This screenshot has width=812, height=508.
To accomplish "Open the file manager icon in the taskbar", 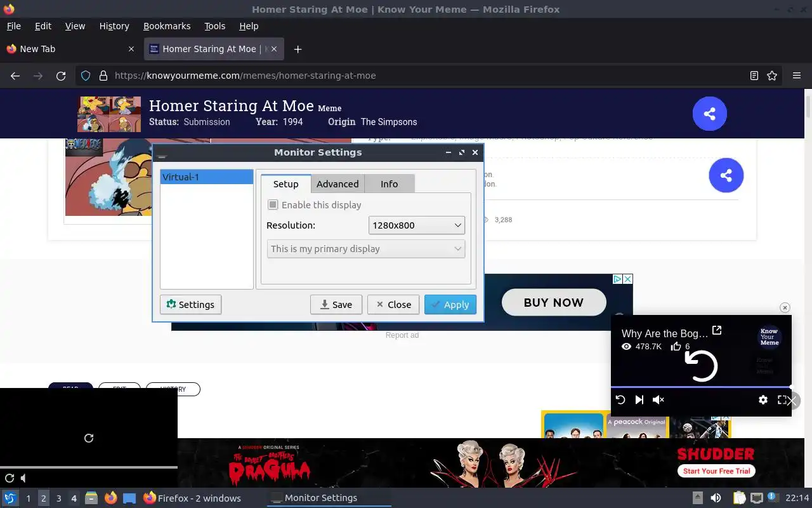I will click(91, 498).
